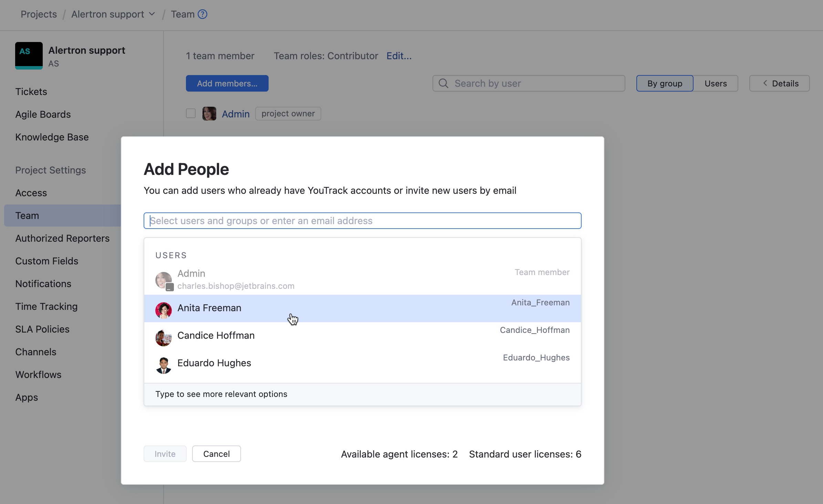The width and height of the screenshot is (823, 504).
Task: Click Eduardo Hughes's avatar
Action: [164, 365]
